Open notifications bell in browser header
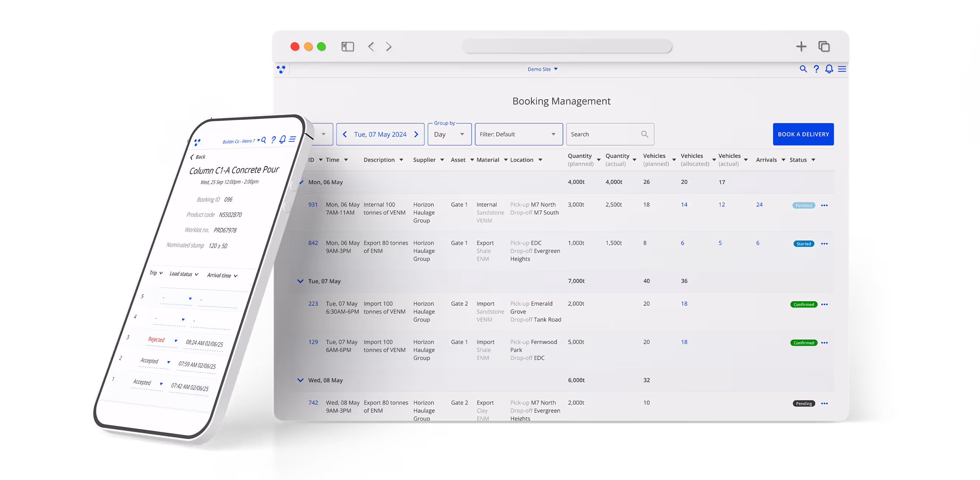The height and width of the screenshot is (480, 980). click(829, 69)
